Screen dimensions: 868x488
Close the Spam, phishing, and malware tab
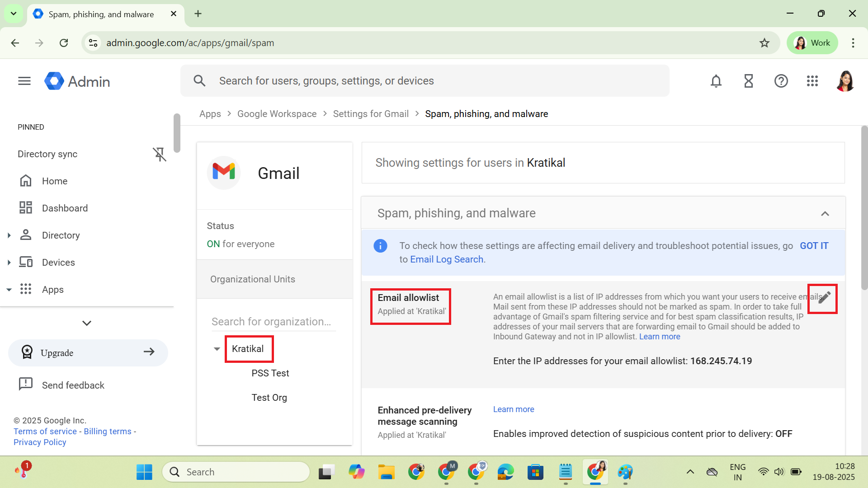[174, 14]
